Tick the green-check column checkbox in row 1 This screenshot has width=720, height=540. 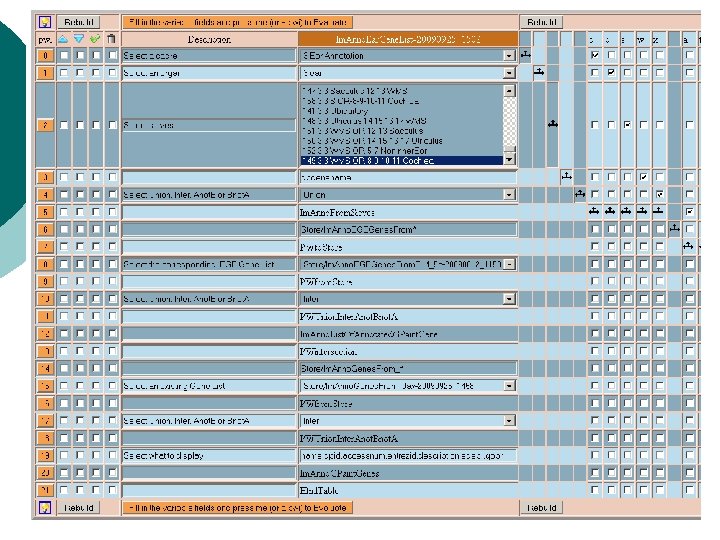[96, 73]
